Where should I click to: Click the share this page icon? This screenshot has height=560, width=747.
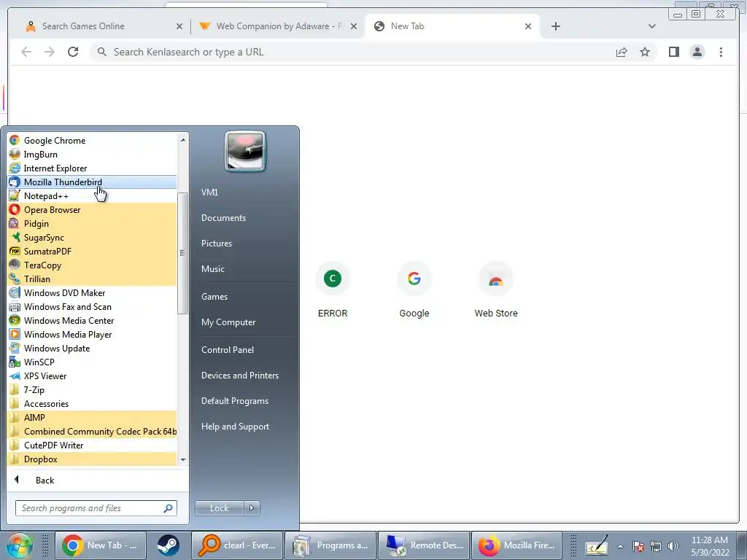pyautogui.click(x=622, y=52)
